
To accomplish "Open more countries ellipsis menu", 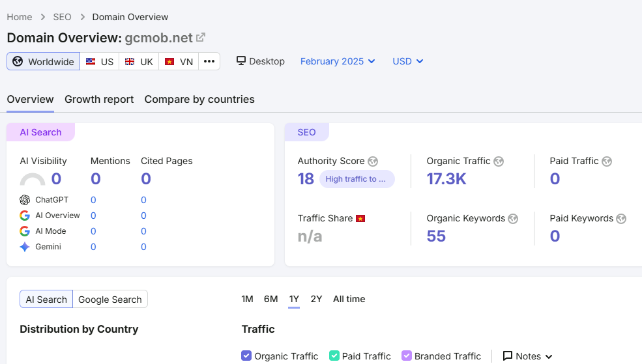I will click(209, 61).
